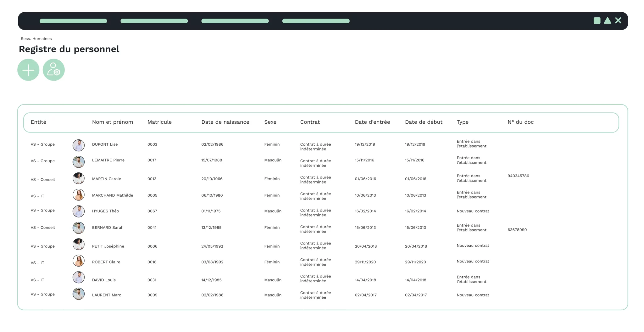Image resolution: width=644 pixels, height=332 pixels.
Task: Sort by Date d'entrée column header
Action: pyautogui.click(x=372, y=122)
